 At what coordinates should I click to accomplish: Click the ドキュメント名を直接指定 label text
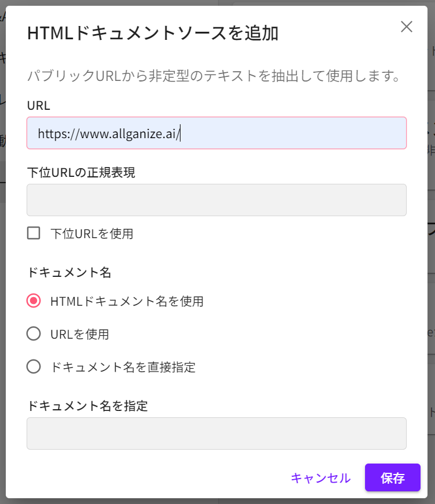point(123,367)
